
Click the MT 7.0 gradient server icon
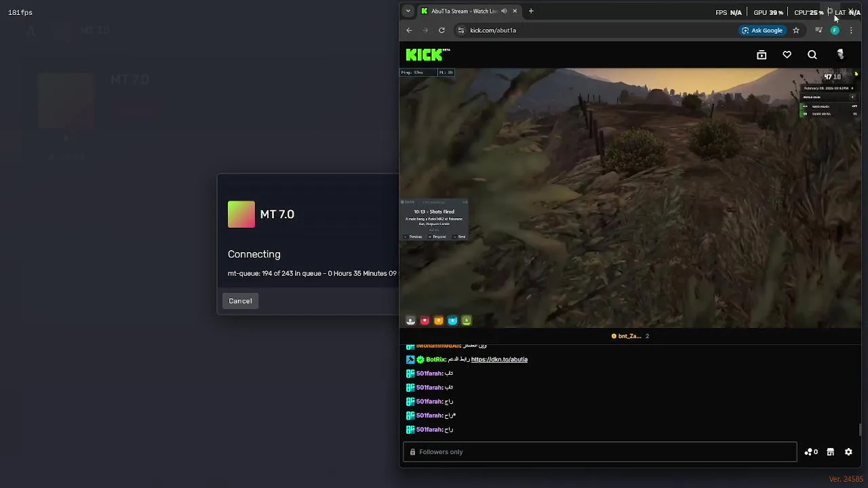click(241, 214)
